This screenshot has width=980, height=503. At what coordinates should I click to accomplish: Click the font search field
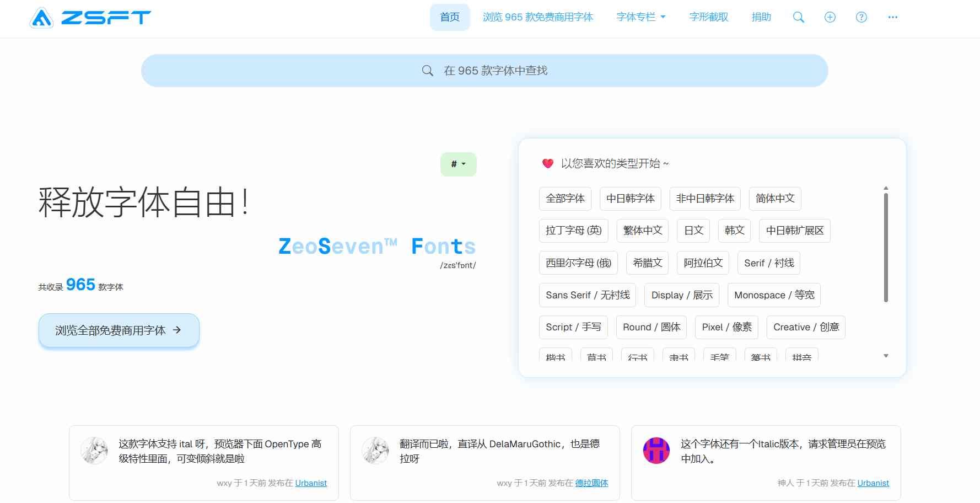click(484, 71)
